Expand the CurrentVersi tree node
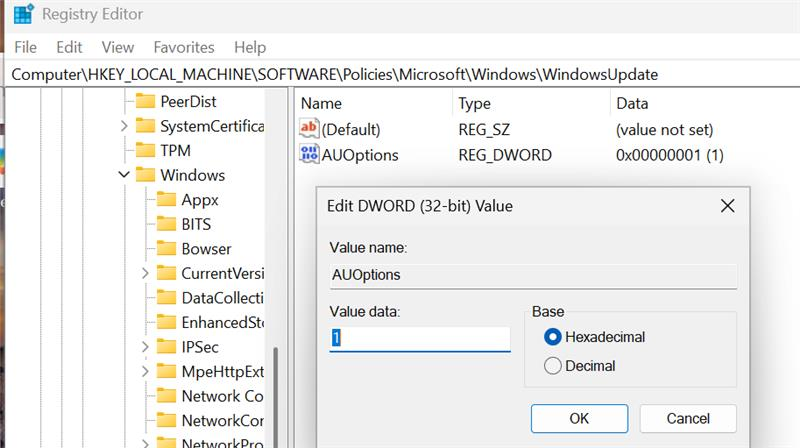The width and height of the screenshot is (800, 448). pos(145,273)
